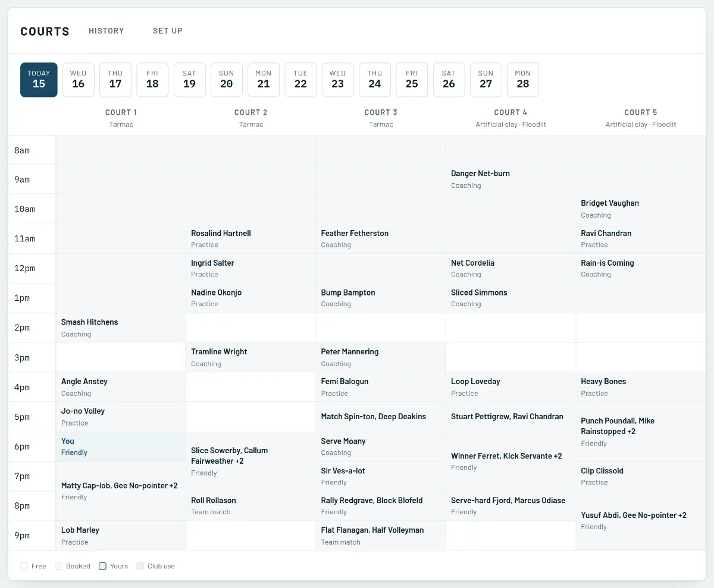Select Thu 24 date
Image resolution: width=714 pixels, height=588 pixels.
click(x=375, y=80)
